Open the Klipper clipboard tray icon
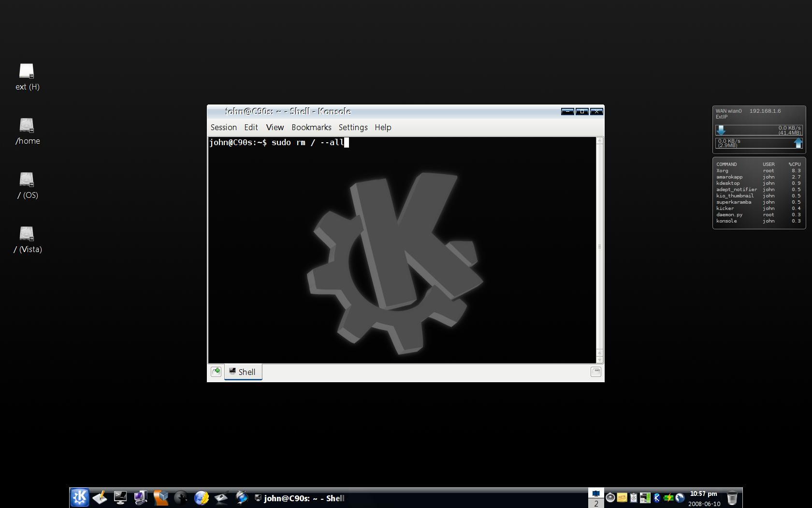Screen dimensions: 812x508 634,497
